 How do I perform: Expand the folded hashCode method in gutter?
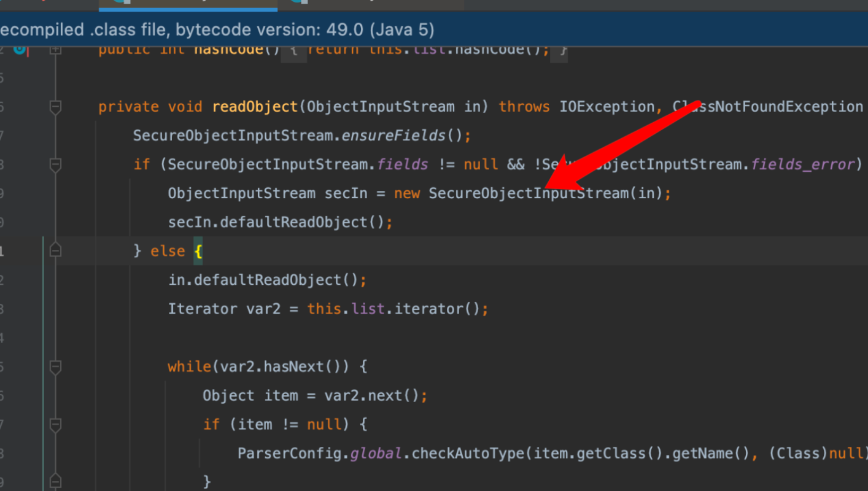point(55,49)
